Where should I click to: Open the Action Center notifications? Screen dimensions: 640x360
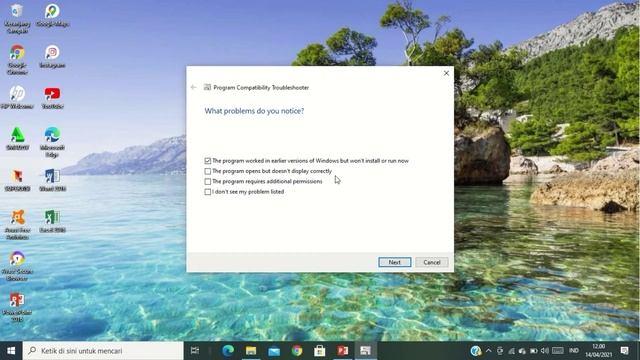pos(624,351)
